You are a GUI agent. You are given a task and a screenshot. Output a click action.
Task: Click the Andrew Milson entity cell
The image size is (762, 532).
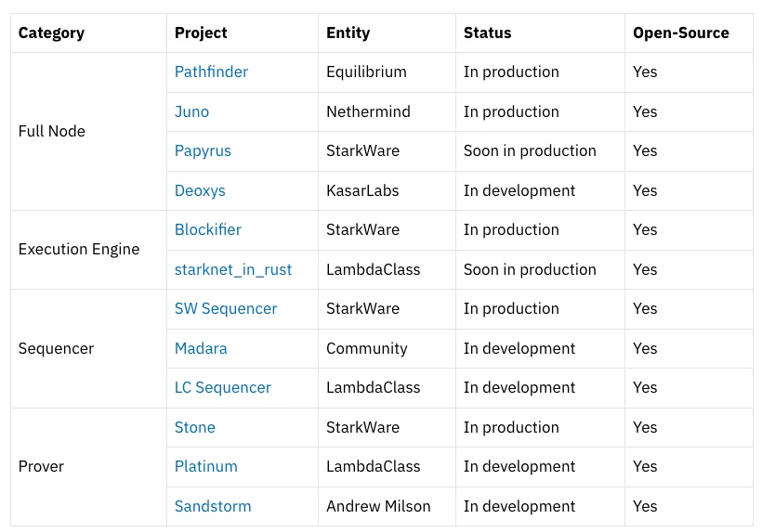pos(378,506)
